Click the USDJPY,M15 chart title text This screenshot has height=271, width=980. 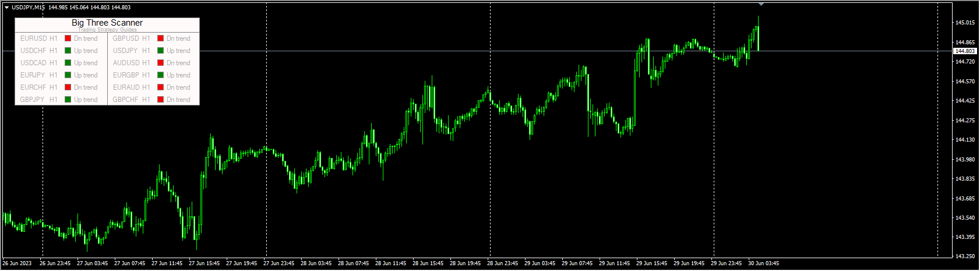click(x=28, y=8)
